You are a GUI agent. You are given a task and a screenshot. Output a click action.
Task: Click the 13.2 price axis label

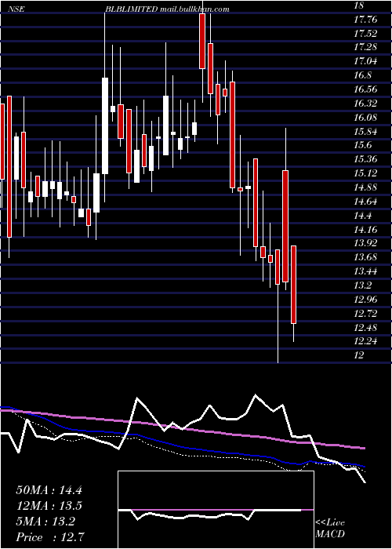click(362, 285)
